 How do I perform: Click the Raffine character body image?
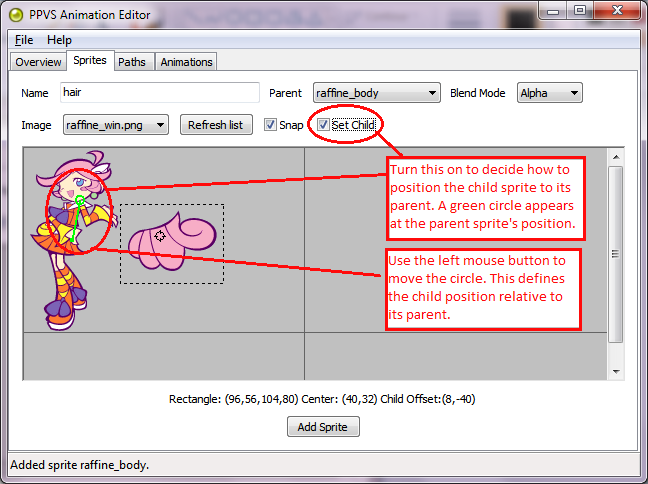tap(72, 241)
